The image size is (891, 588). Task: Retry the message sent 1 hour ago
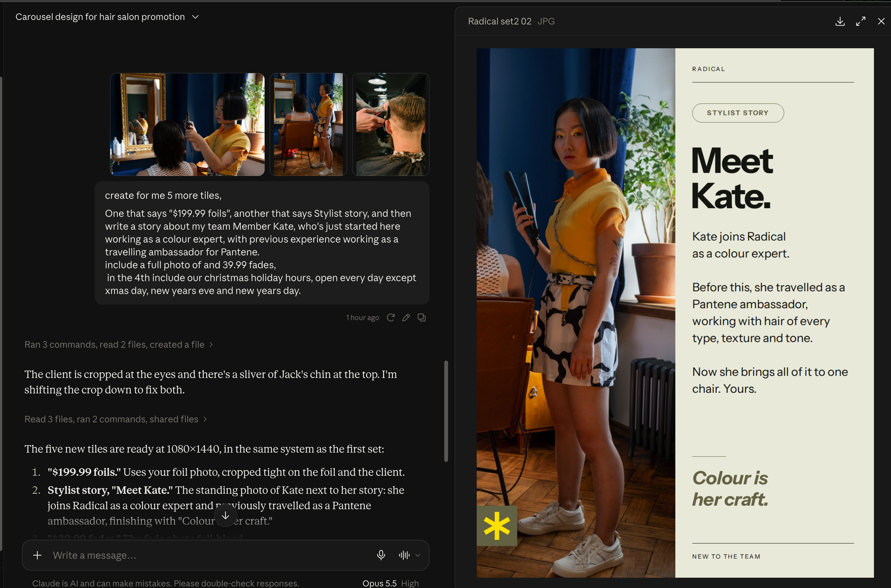coord(390,317)
